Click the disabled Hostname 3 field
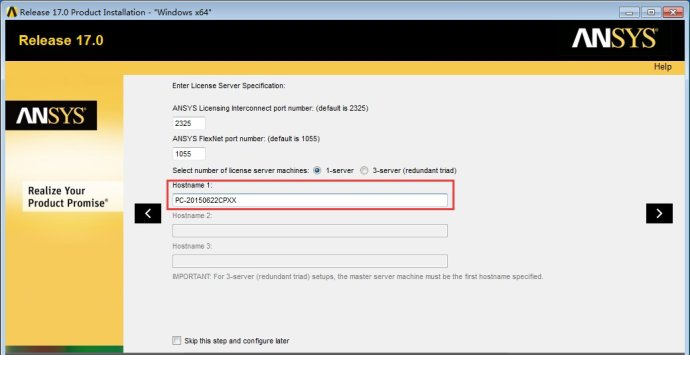The width and height of the screenshot is (690, 369). (310, 261)
